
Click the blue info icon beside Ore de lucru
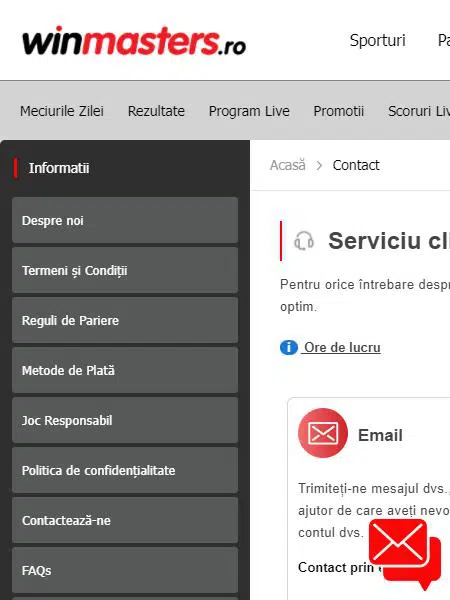(x=289, y=347)
